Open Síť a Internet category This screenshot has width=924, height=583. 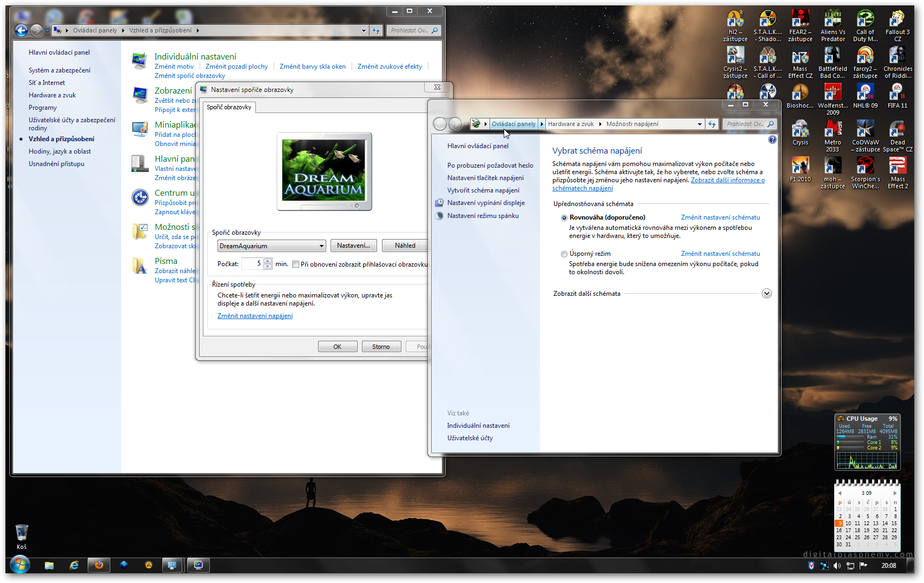click(47, 83)
